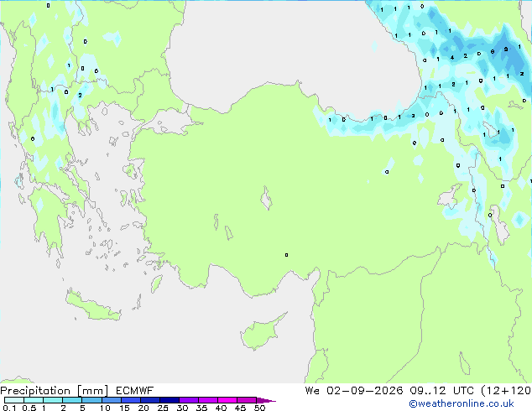Click the 30–35 mm purple legend swatch

click(x=189, y=400)
